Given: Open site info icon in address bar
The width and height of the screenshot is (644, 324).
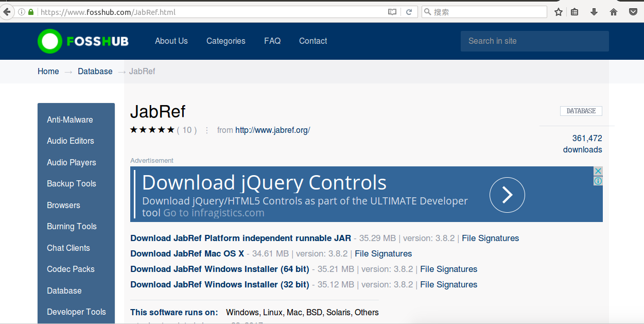Looking at the screenshot, I should click(22, 12).
